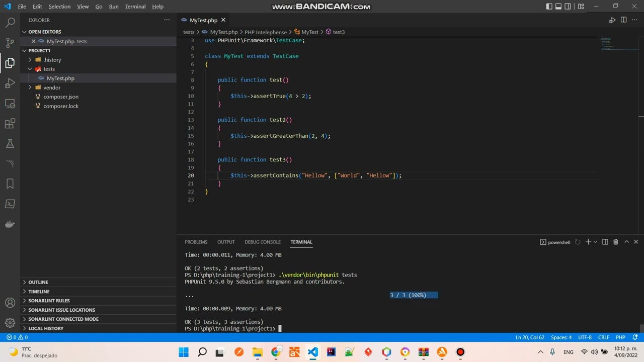Maximize the panel size with the chevron
The width and height of the screenshot is (644, 362).
(x=626, y=242)
